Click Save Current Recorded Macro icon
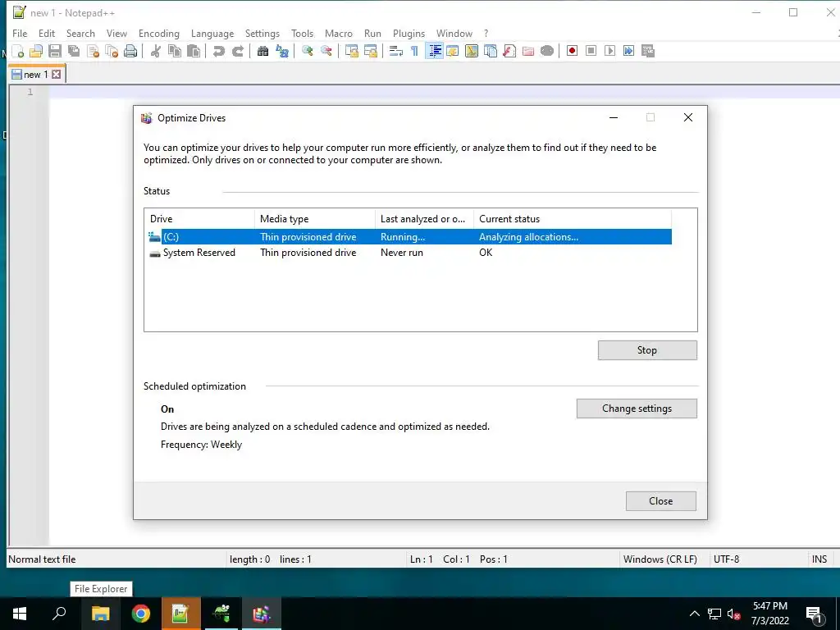840x630 pixels. click(648, 52)
